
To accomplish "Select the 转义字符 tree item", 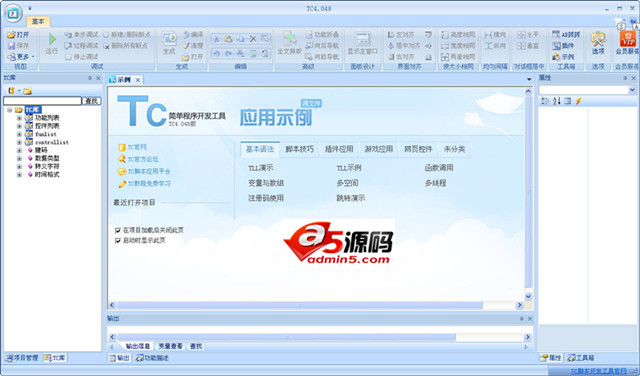I will point(47,167).
